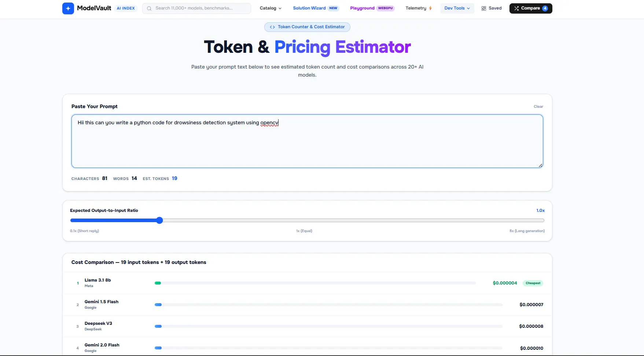Viewport: 644px width, 356px height.
Task: Open the Solution Wizard page
Action: 309,8
